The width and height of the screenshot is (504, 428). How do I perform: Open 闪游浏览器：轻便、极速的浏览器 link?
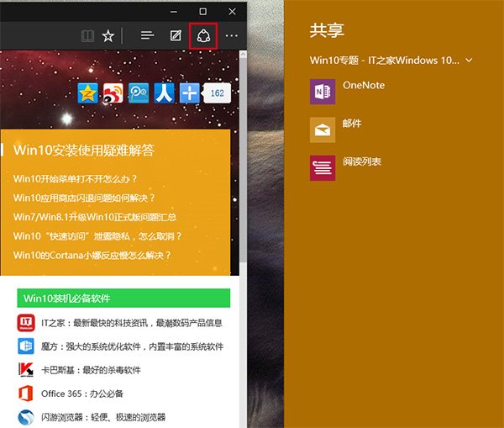click(103, 417)
